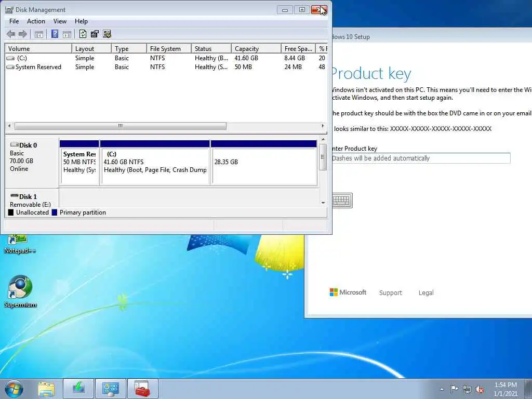This screenshot has height=399, width=532.
Task: Click the Disk Management title bar icon
Action: point(9,10)
